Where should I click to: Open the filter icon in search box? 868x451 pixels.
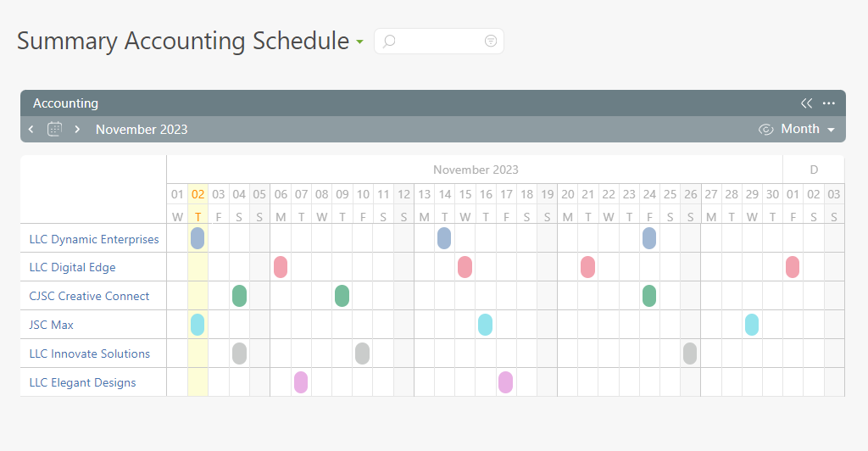(x=491, y=41)
